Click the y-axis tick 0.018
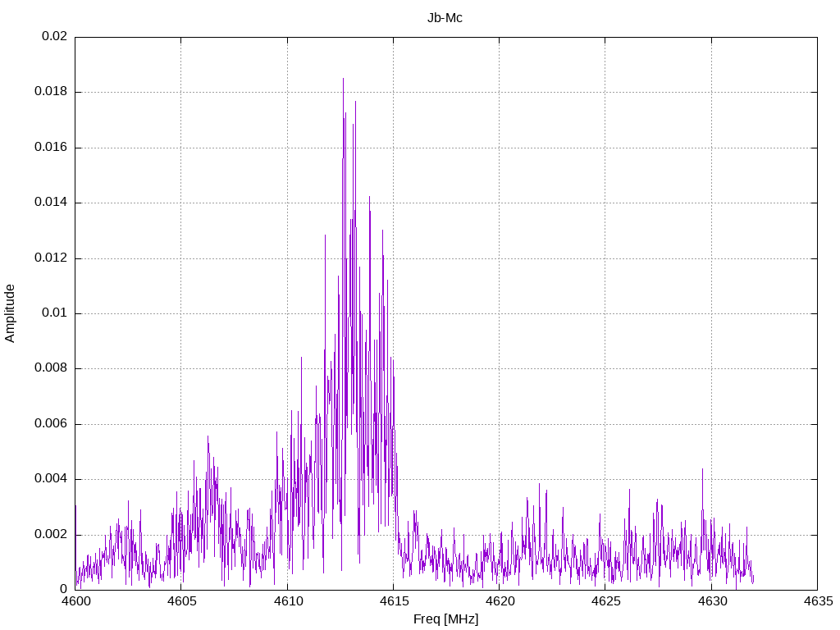 click(x=51, y=92)
